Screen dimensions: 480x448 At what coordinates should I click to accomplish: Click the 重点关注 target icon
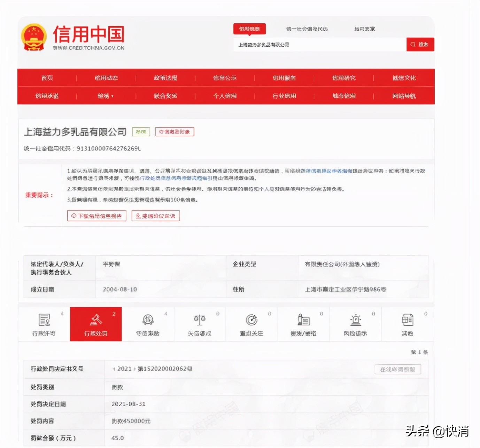click(x=251, y=320)
